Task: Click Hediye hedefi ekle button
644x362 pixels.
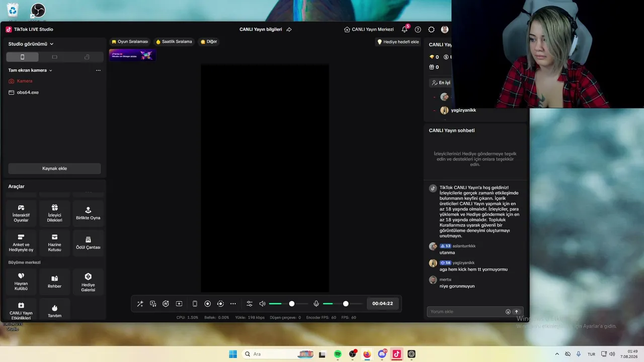Action: 398,42
